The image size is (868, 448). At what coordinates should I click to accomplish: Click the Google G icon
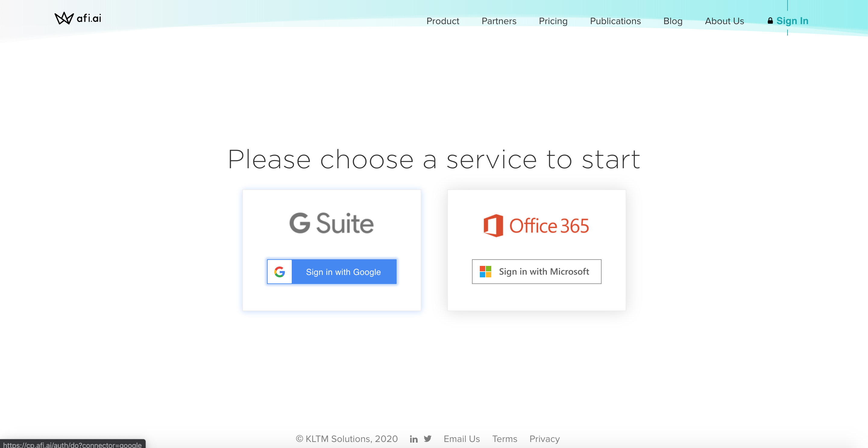pyautogui.click(x=279, y=272)
